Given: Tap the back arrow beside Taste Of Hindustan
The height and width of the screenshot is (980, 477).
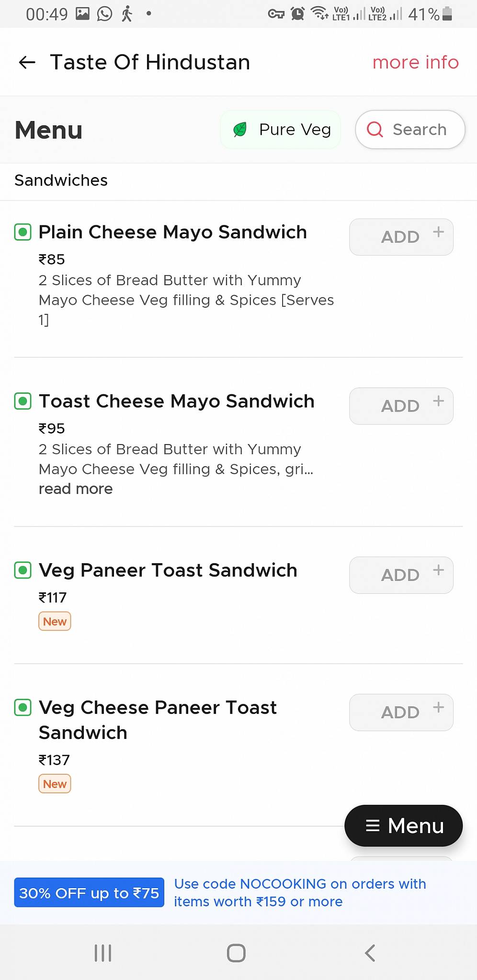Looking at the screenshot, I should click(27, 62).
